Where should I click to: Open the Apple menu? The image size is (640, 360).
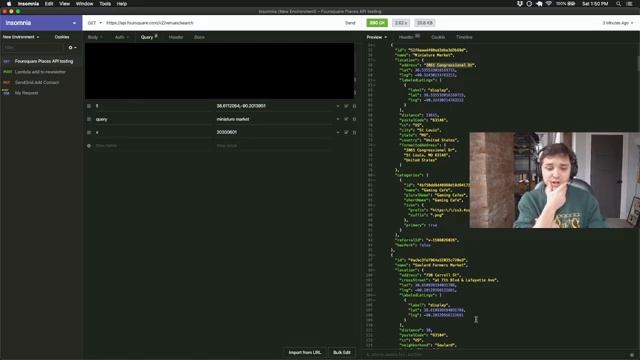(9, 4)
